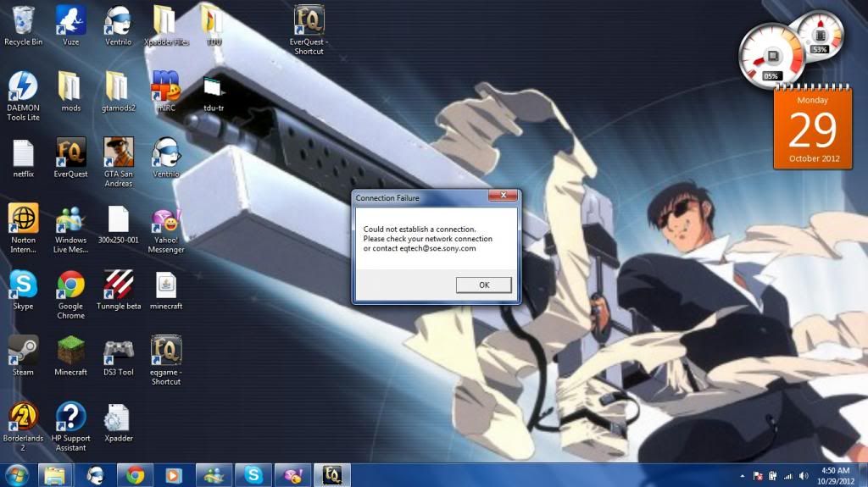This screenshot has width=868, height=487.
Task: Select the DS3 Tool icon
Action: [119, 356]
